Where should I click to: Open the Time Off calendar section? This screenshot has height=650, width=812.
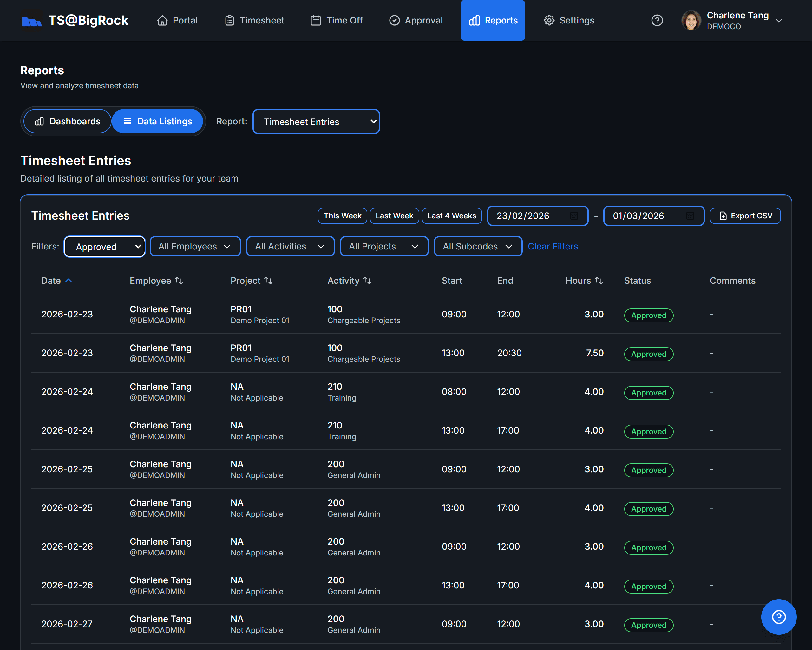[x=316, y=20]
